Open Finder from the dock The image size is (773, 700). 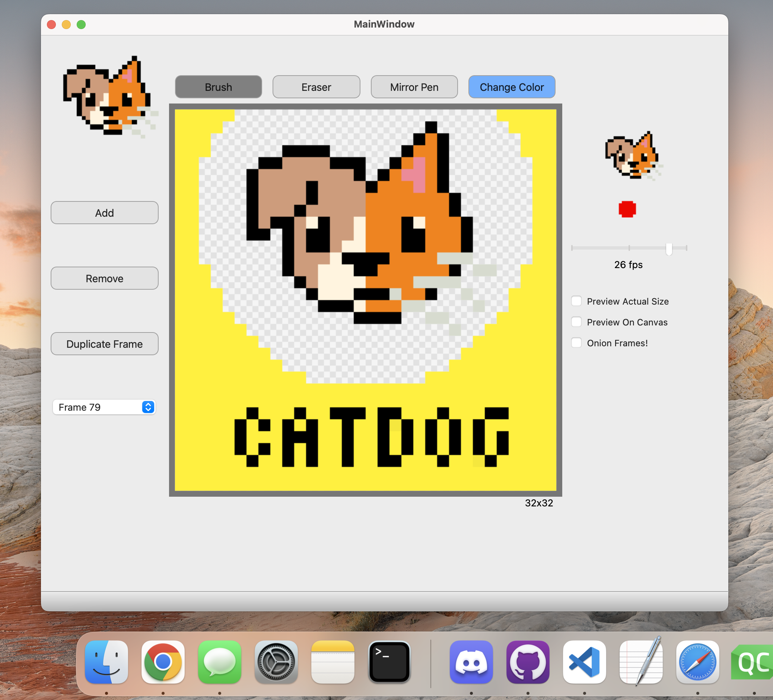(106, 662)
